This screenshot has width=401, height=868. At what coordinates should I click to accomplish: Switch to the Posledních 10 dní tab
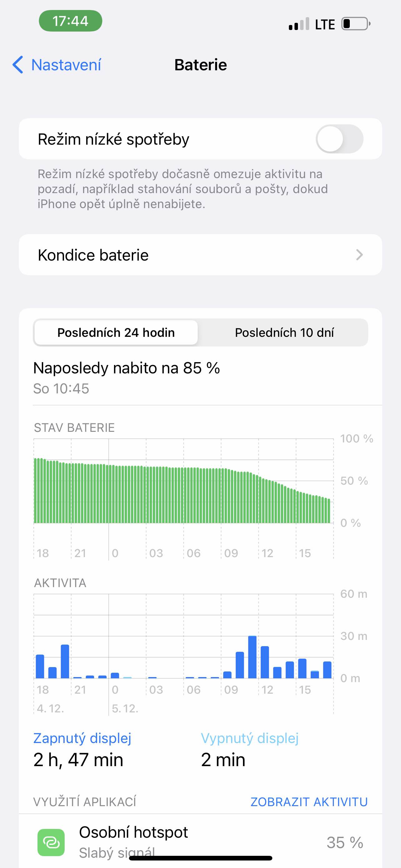point(284,332)
